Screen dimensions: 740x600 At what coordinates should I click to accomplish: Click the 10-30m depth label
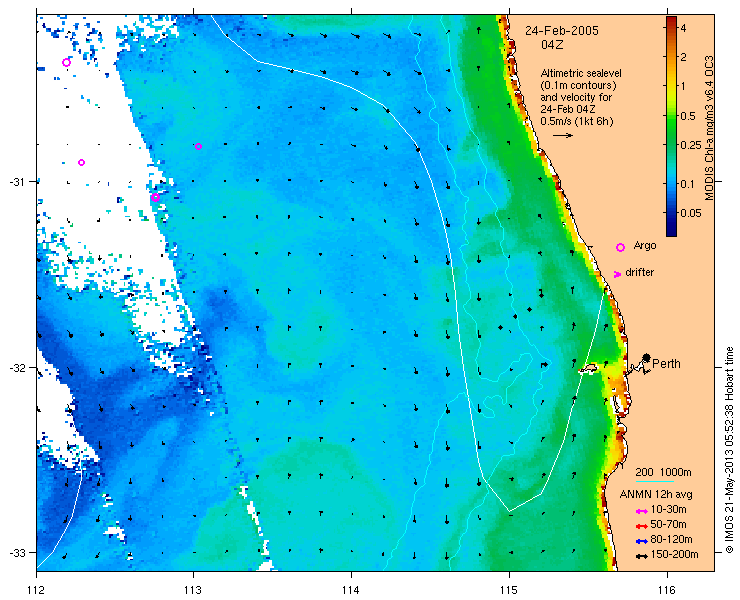pos(668,510)
